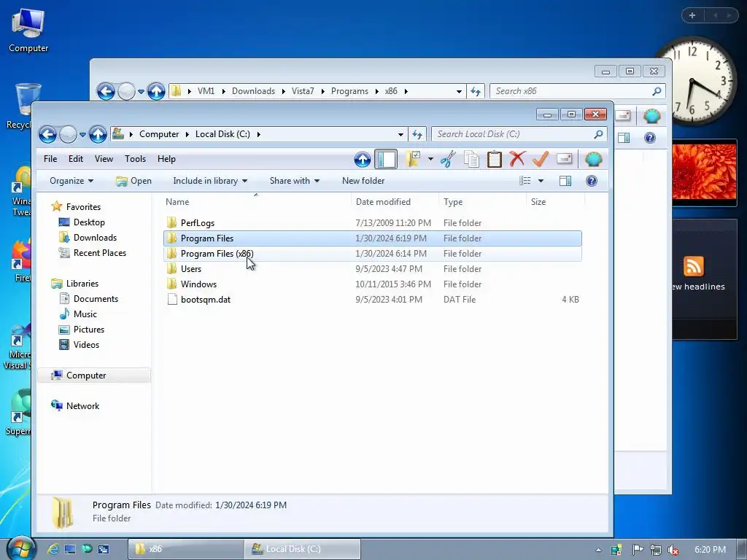The height and width of the screenshot is (560, 747).
Task: Open Classic Shell settings shell icon
Action: coord(594,159)
